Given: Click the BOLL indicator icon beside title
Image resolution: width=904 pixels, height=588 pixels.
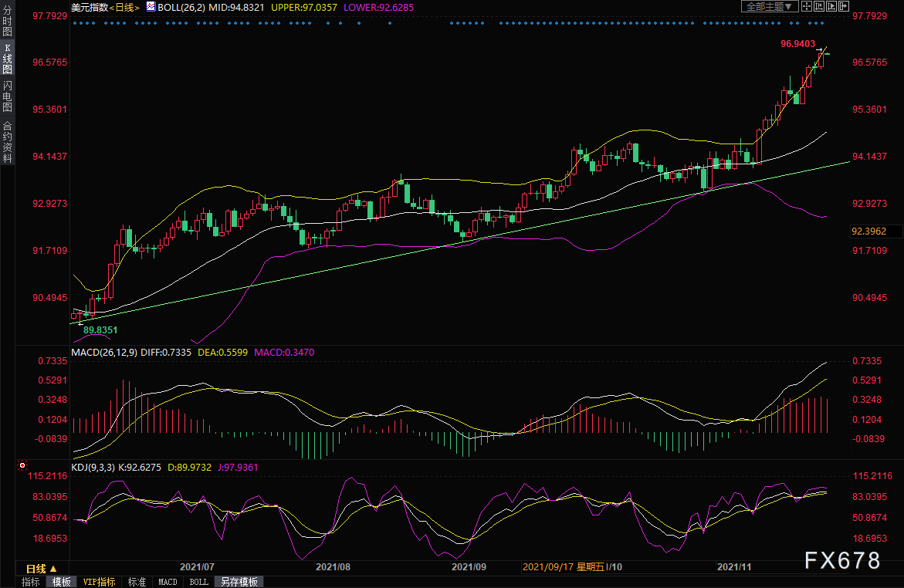Looking at the screenshot, I should (x=151, y=7).
